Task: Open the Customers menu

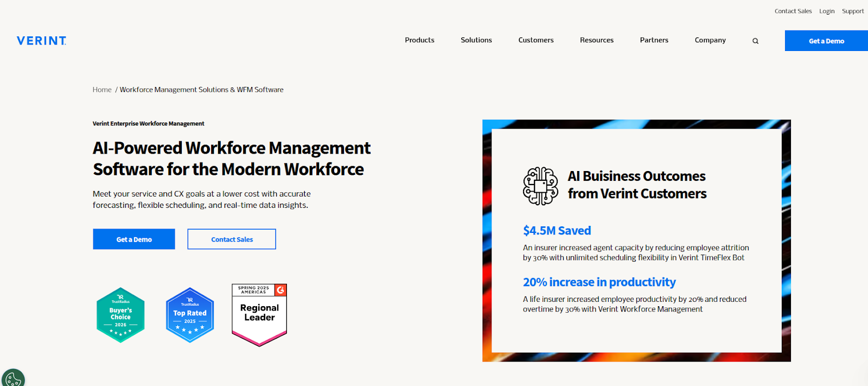Action: coord(536,40)
